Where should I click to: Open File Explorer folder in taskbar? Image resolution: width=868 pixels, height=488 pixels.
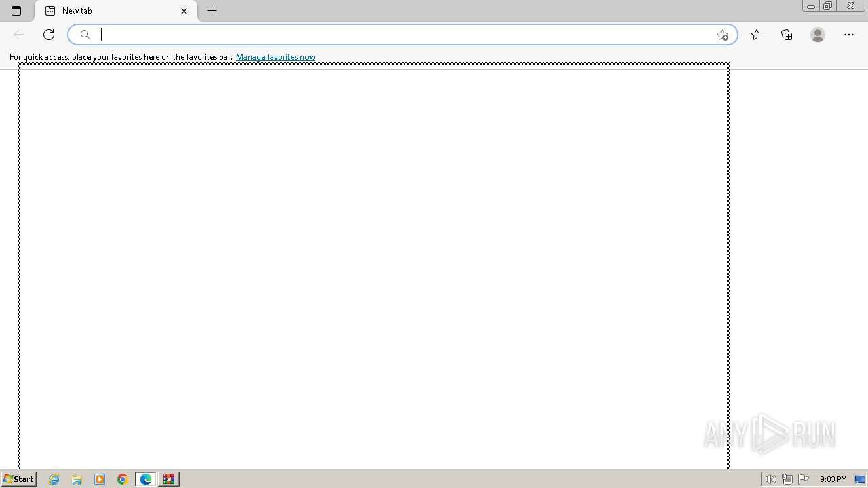77,479
